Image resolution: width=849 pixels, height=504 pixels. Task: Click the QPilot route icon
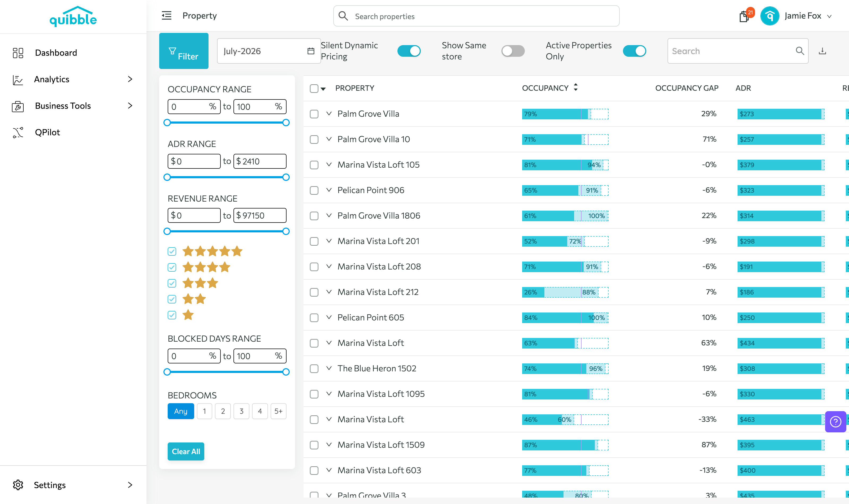(18, 132)
